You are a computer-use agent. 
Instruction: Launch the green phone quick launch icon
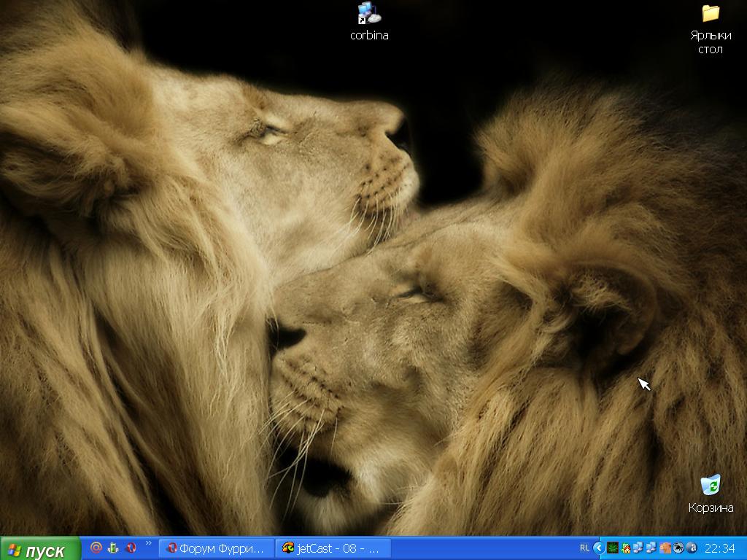tap(113, 548)
